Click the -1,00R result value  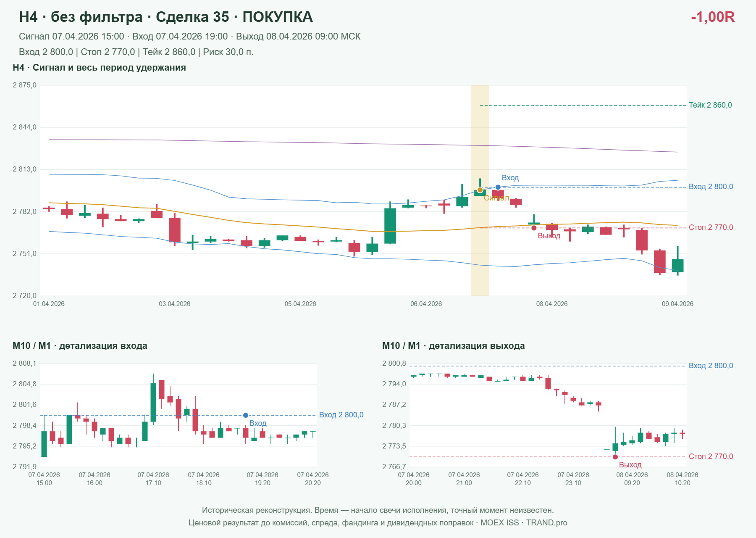click(713, 17)
